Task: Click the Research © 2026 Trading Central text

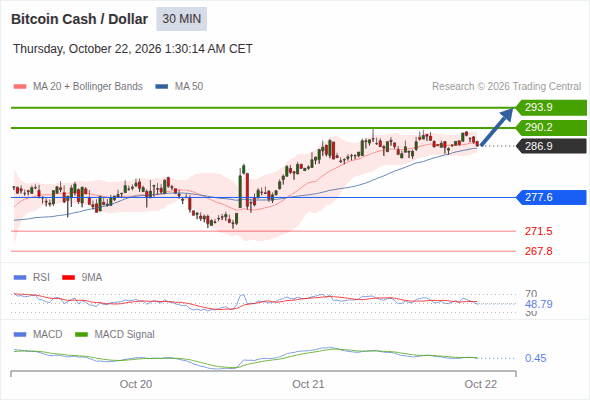Action: click(x=506, y=87)
